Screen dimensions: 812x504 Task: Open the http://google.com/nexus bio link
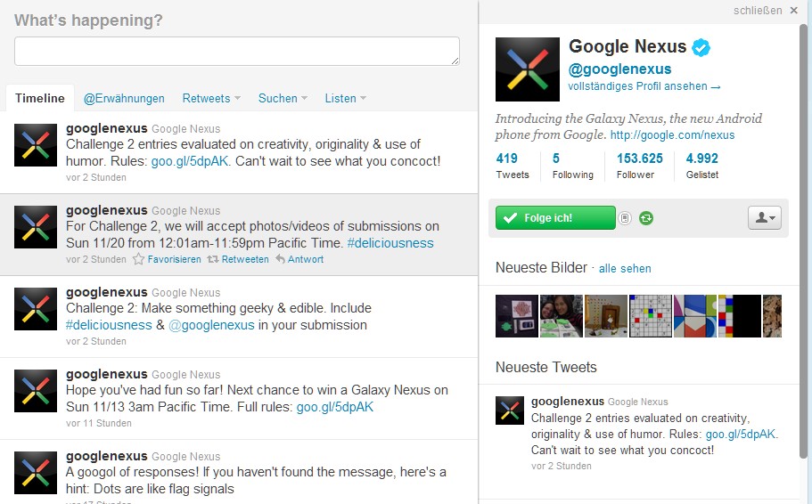click(x=672, y=135)
